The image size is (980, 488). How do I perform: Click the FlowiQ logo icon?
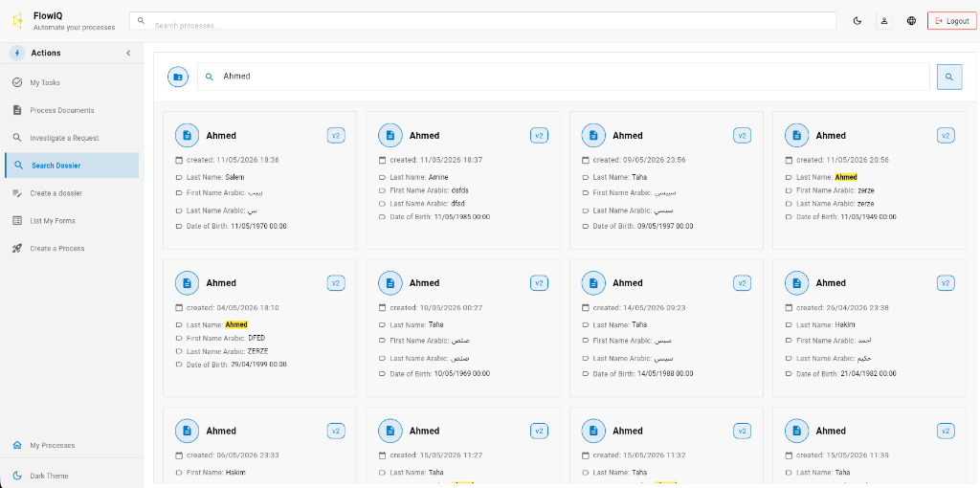[17, 21]
